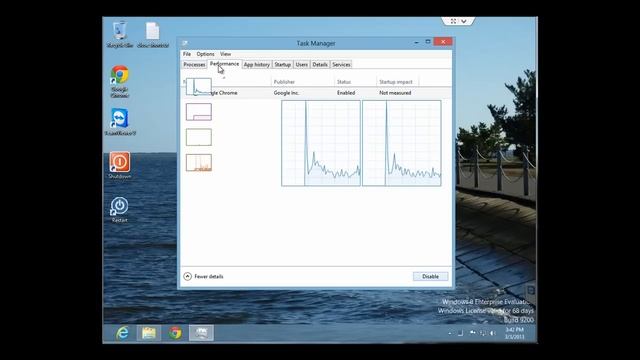Screen dimensions: 640x360
Task: Switch to the Details tab
Action: coord(320,64)
